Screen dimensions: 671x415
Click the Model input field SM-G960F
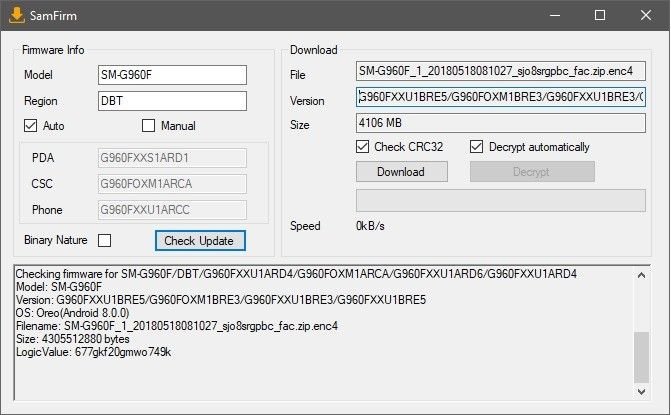point(172,75)
